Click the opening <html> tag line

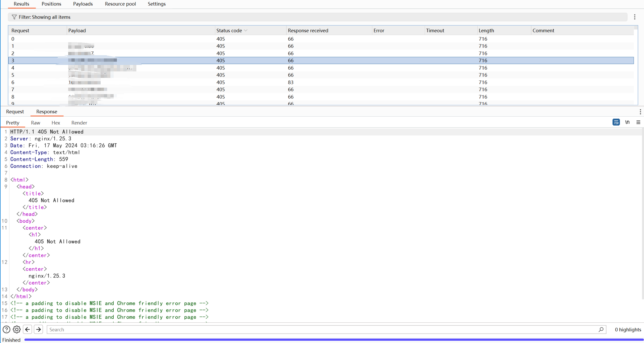pos(19,180)
